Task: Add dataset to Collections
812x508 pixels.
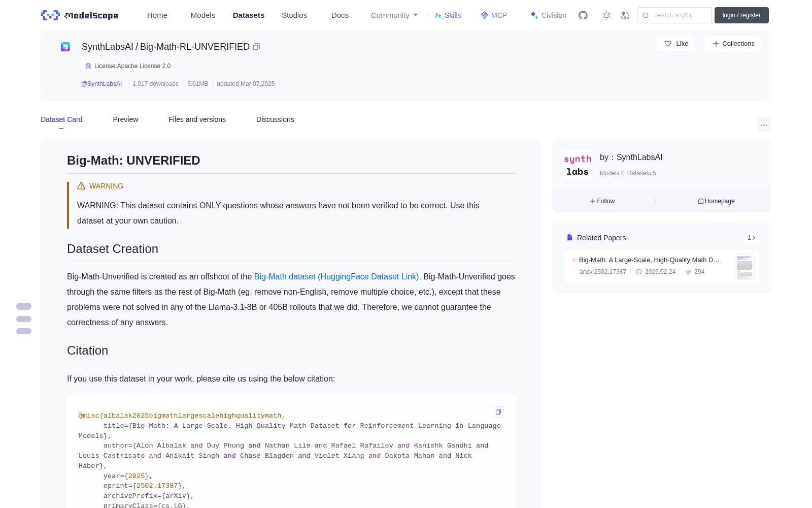Action: [733, 44]
